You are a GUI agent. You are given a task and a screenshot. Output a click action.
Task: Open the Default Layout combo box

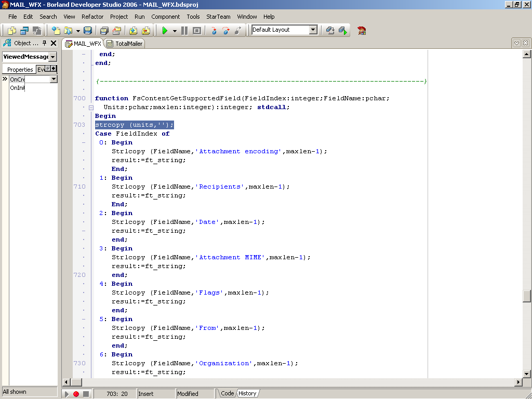(313, 30)
